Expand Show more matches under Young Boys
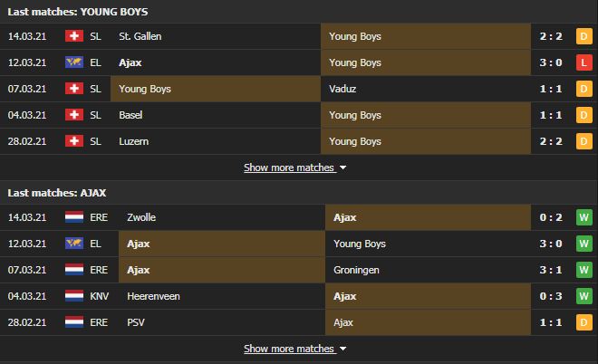This screenshot has height=364, width=598. point(289,168)
